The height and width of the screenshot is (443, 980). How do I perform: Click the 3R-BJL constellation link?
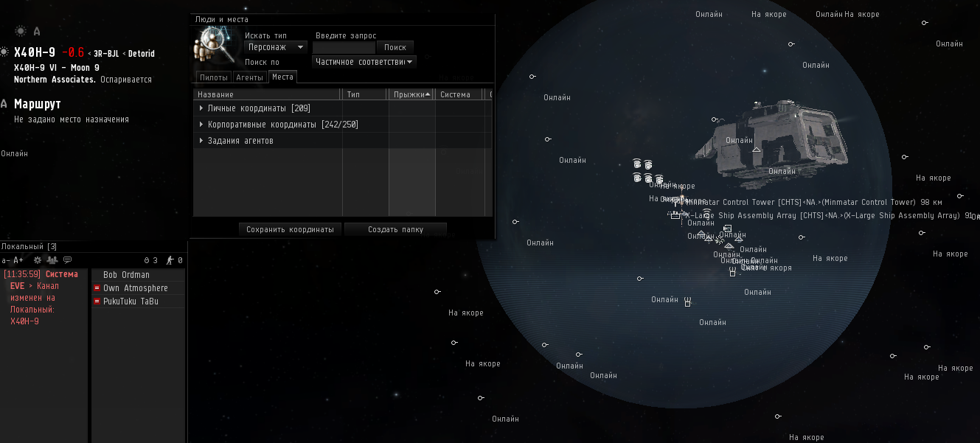click(x=107, y=54)
